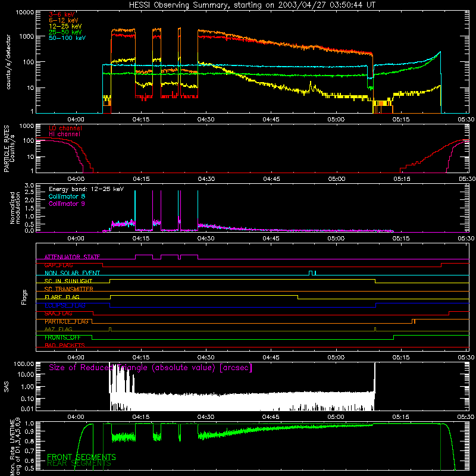The image size is (476, 476).
Task: Click the 'SAS' axis label
Action: coord(7,387)
